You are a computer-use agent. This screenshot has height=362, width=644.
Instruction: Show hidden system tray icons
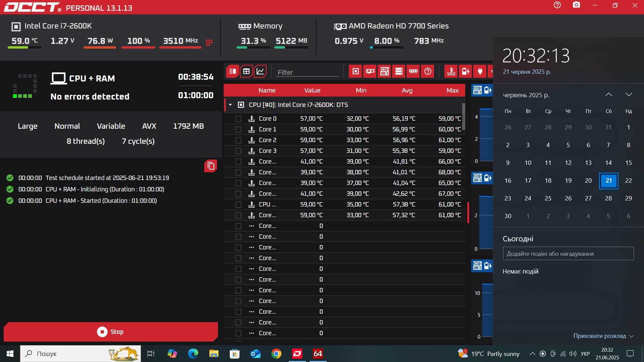(532, 354)
